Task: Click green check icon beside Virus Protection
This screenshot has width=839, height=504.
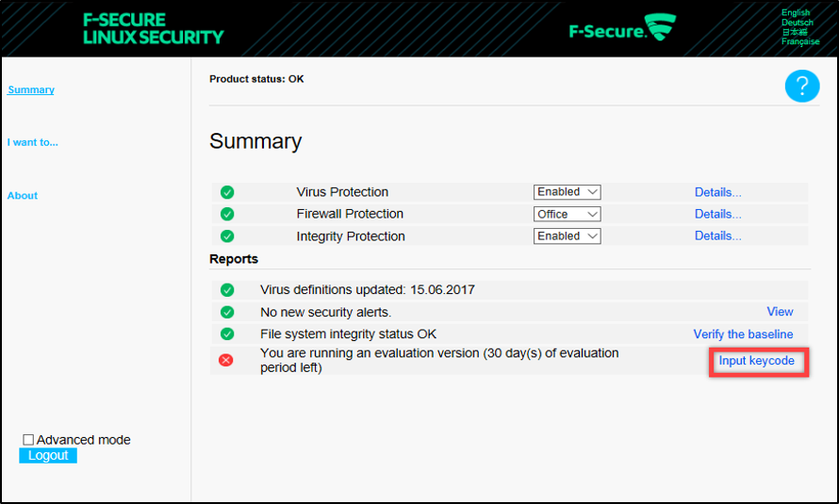Action: pyautogui.click(x=227, y=192)
